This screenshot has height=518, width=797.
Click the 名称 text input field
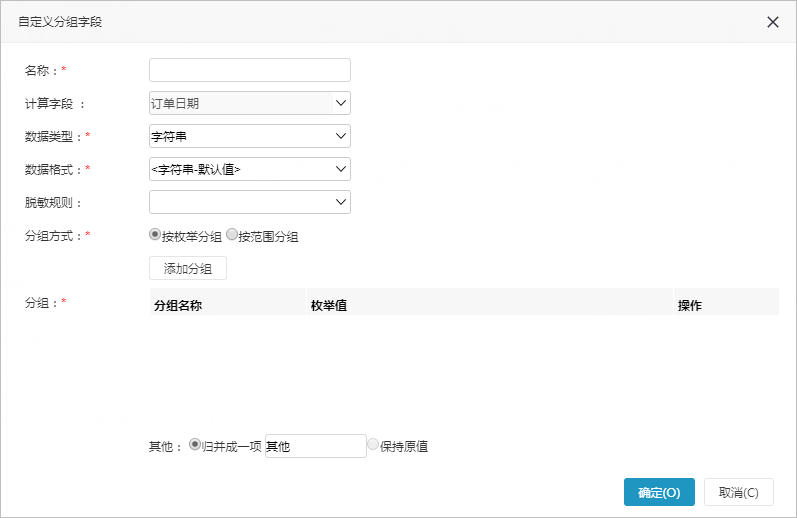pos(250,70)
